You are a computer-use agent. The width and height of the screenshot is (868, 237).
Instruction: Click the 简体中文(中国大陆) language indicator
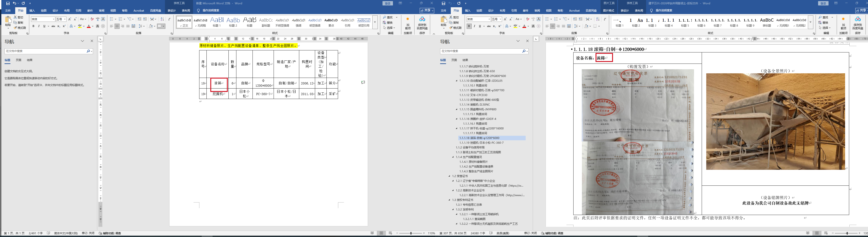pos(66,233)
